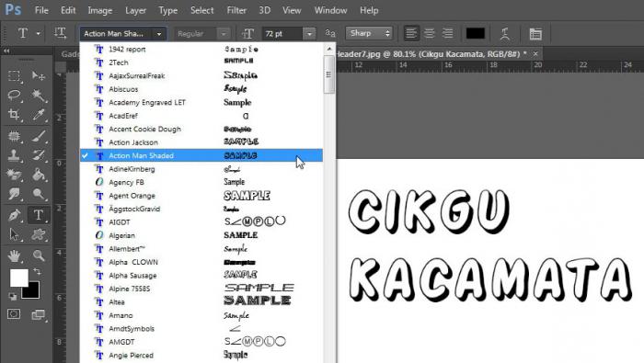Image resolution: width=644 pixels, height=363 pixels.
Task: Open the font size dropdown arrow
Action: click(x=309, y=34)
